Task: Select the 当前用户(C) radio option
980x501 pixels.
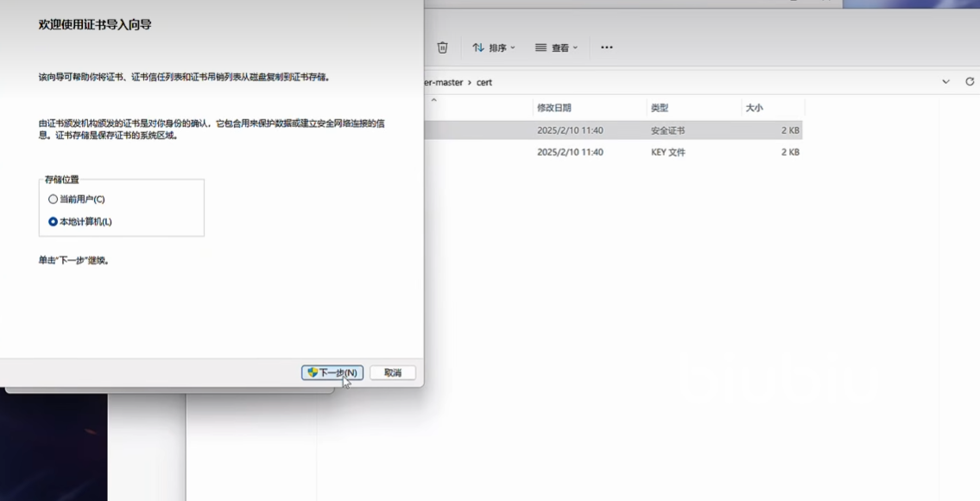Action: pyautogui.click(x=54, y=200)
